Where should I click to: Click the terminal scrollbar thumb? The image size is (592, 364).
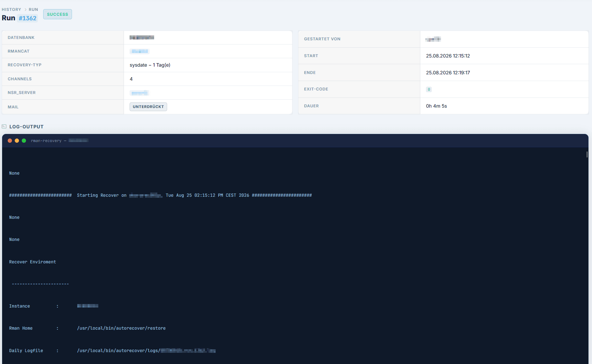[x=587, y=154]
